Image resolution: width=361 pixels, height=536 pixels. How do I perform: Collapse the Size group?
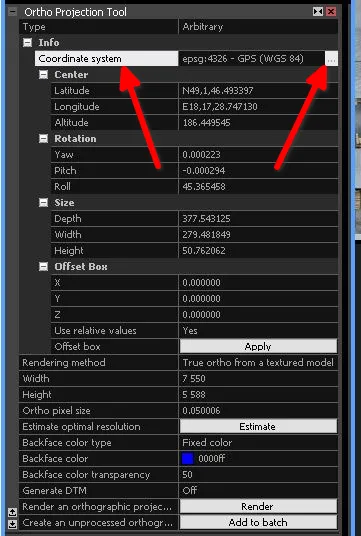(x=43, y=203)
